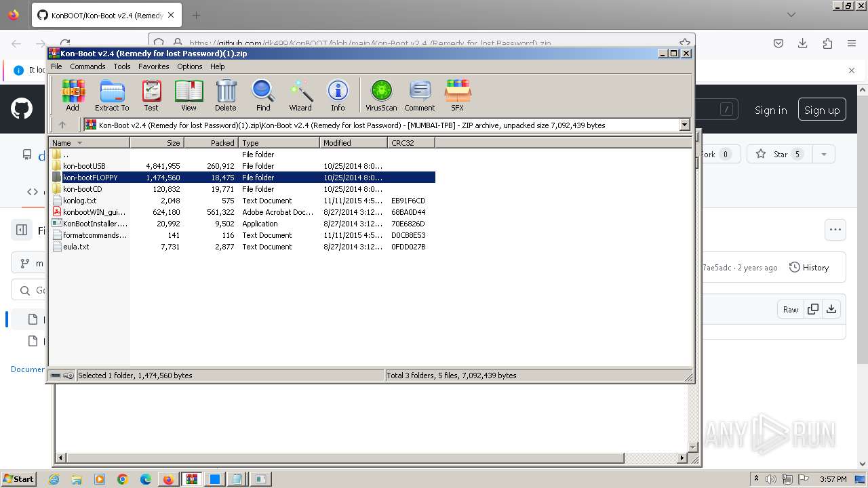Go up one folder level arrow
Image resolution: width=868 pixels, height=488 pixels.
pos(62,125)
